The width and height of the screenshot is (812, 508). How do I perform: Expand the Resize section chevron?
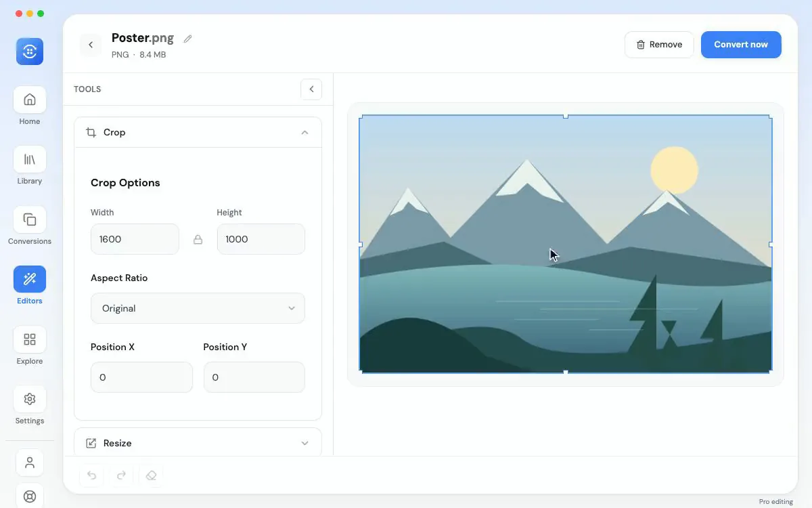(304, 443)
